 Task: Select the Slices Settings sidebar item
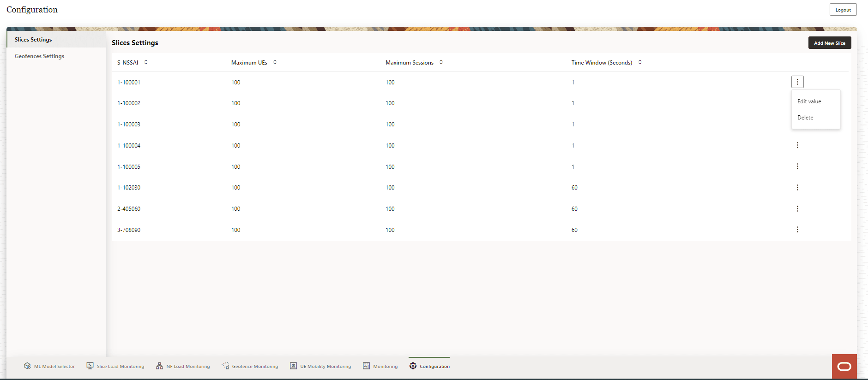point(56,40)
